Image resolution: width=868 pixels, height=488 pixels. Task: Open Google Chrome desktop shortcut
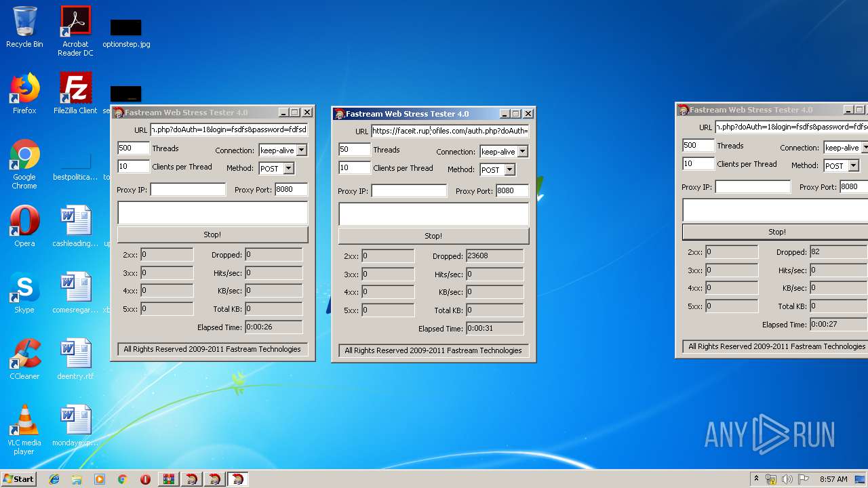(x=24, y=165)
